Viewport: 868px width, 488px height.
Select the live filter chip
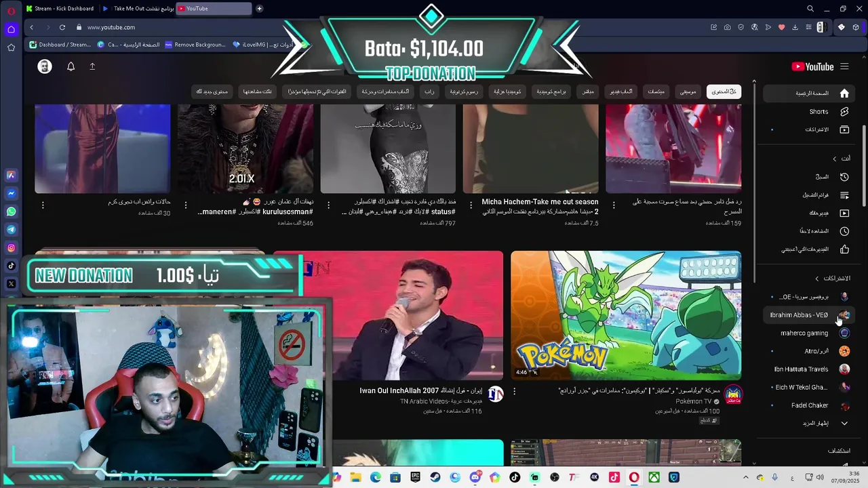click(588, 91)
